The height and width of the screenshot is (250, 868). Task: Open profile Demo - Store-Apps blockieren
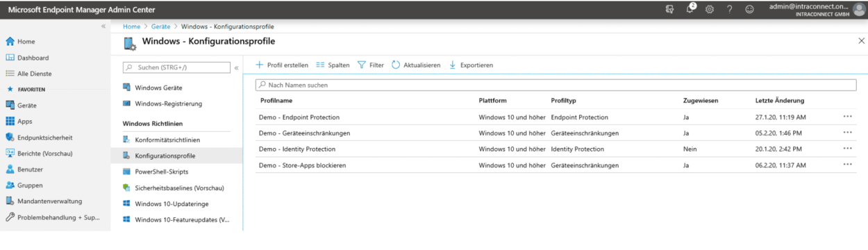[x=302, y=165]
